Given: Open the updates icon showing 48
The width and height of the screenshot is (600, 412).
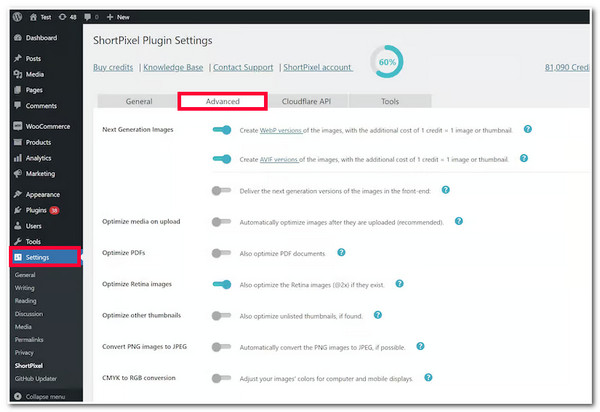Looking at the screenshot, I should 62,17.
